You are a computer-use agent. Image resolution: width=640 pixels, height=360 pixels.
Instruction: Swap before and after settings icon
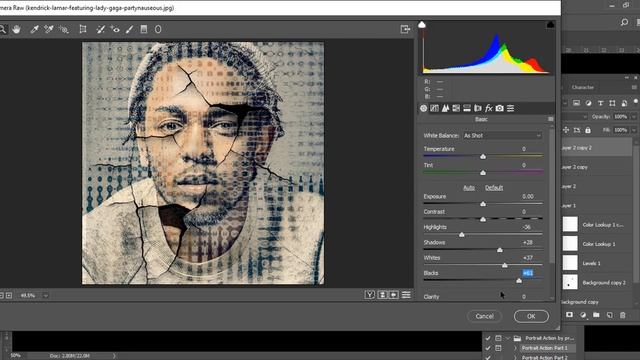[x=382, y=295]
